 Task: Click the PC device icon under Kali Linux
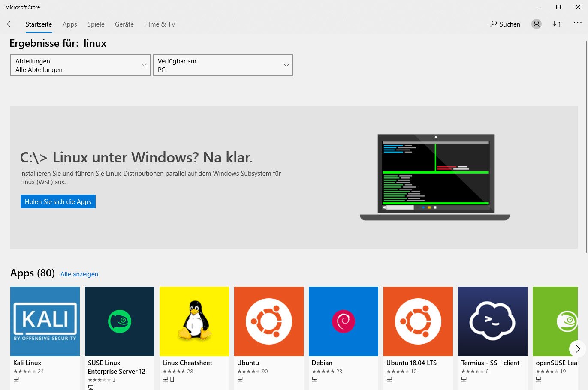click(16, 379)
